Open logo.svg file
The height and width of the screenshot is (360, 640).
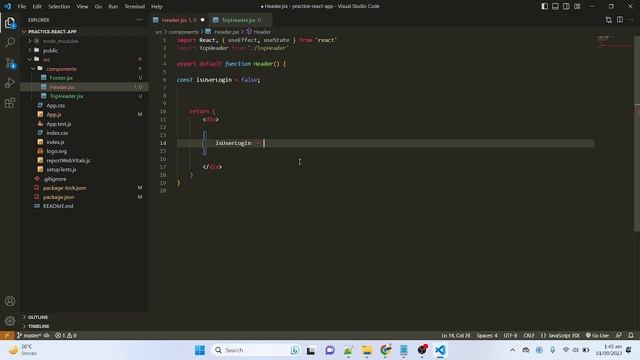[x=56, y=151]
